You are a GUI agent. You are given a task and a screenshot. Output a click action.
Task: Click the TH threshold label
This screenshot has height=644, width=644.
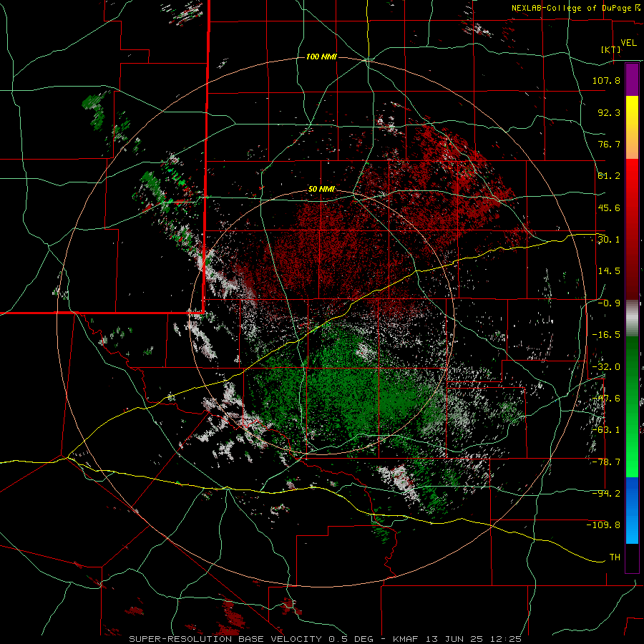click(615, 557)
